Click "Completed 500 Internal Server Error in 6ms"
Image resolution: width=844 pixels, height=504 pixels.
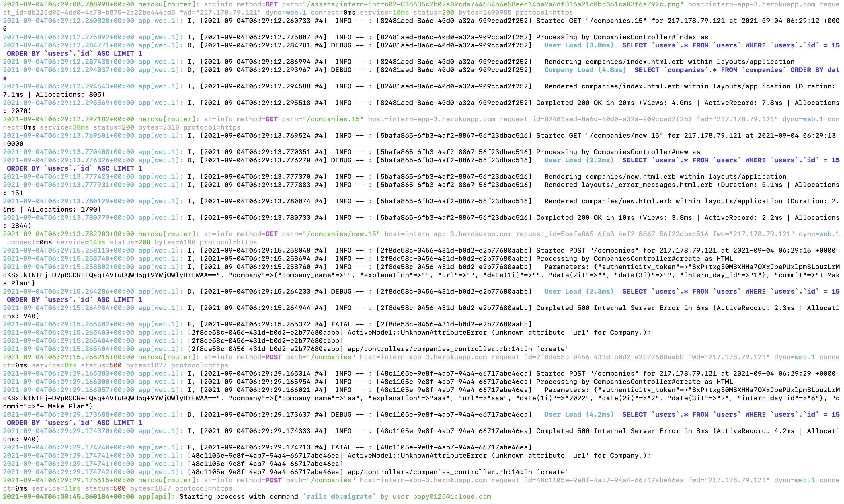pyautogui.click(x=622, y=308)
